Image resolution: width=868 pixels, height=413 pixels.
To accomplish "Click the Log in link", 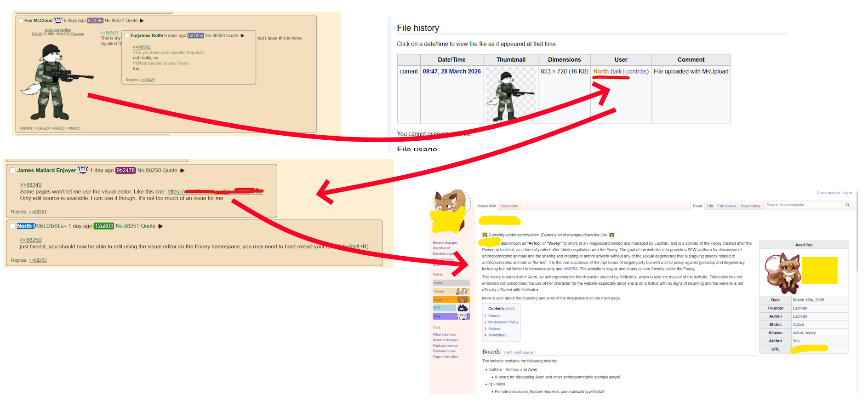I will click(x=847, y=193).
